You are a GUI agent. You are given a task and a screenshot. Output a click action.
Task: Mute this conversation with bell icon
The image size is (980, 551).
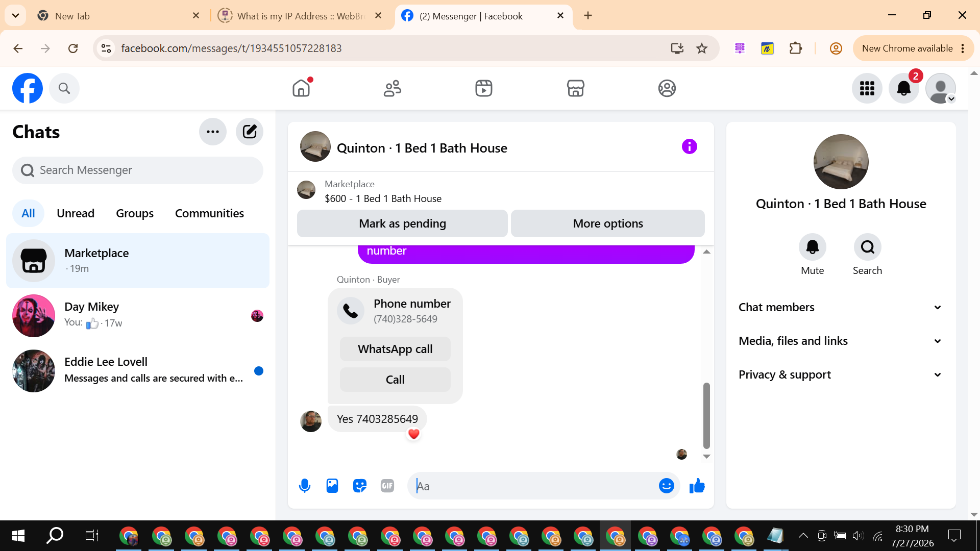(x=813, y=247)
